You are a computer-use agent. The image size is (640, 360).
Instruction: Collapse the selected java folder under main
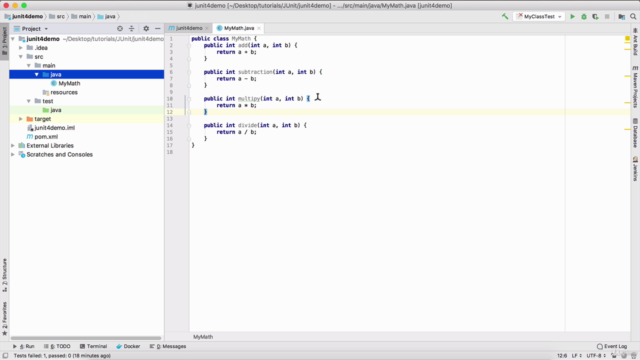point(37,75)
